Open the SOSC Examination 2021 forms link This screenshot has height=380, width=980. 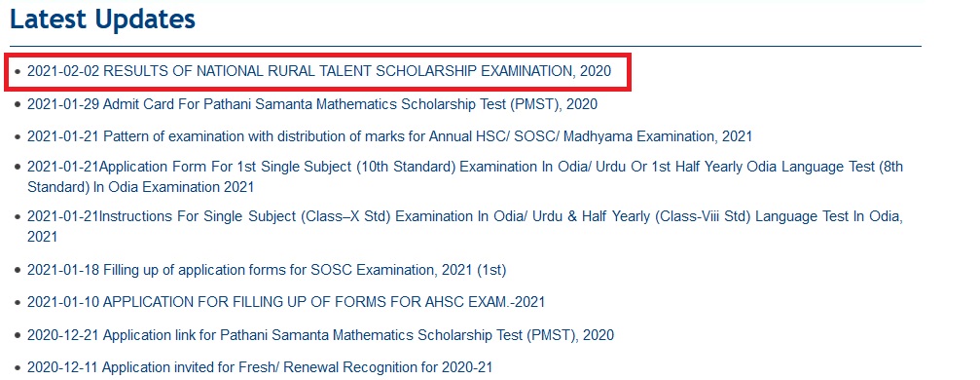[x=267, y=271]
